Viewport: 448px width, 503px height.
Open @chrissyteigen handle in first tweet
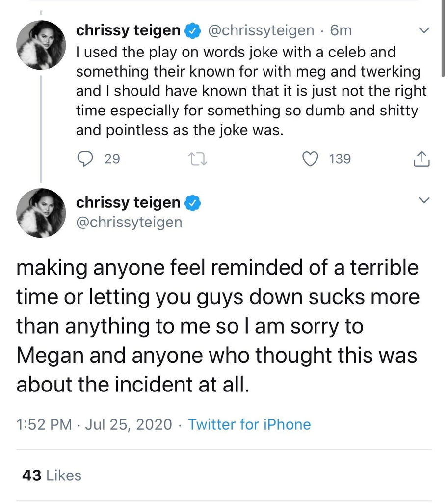(262, 31)
